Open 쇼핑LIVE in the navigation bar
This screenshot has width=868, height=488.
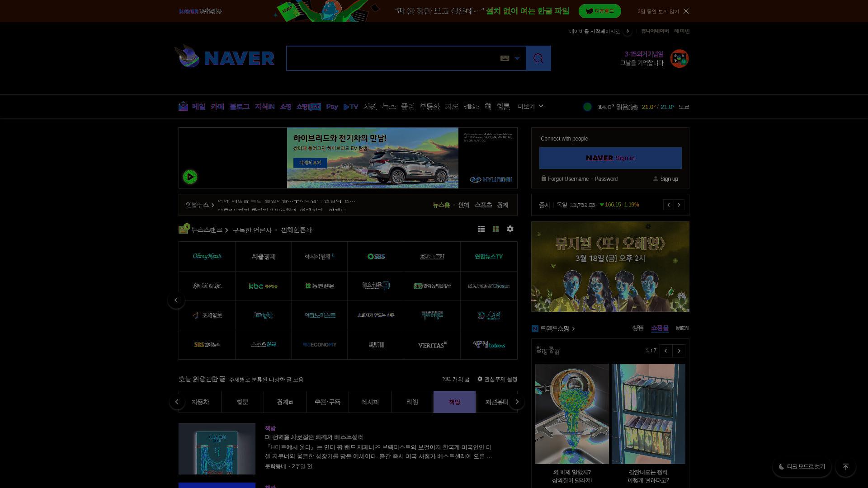point(308,107)
